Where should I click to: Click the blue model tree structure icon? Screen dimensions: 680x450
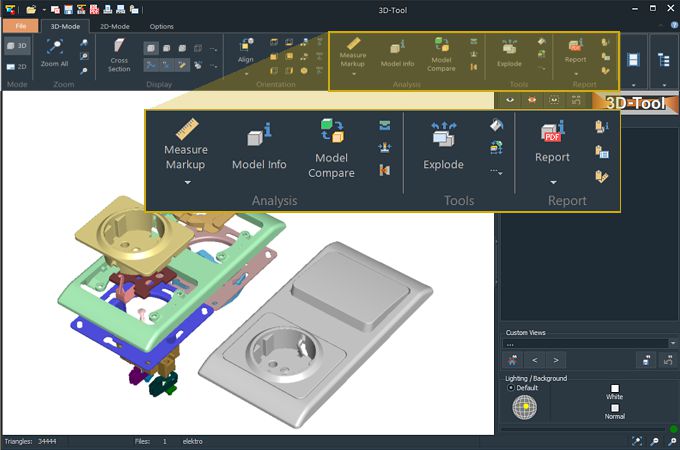664,60
